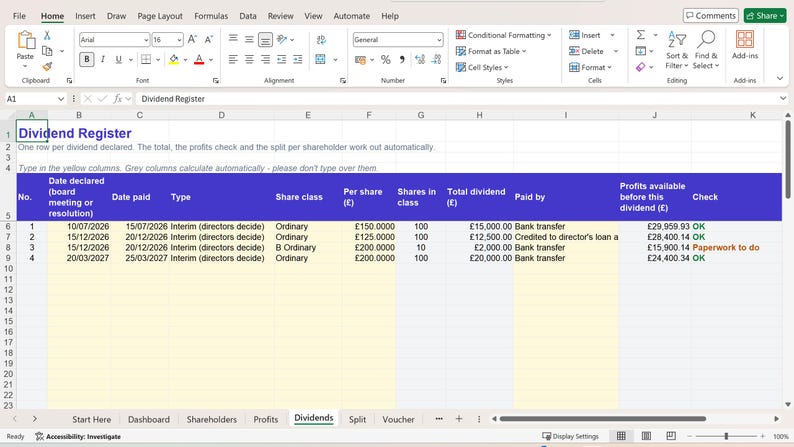Click the Comments button
The height and width of the screenshot is (447, 794).
pos(710,16)
